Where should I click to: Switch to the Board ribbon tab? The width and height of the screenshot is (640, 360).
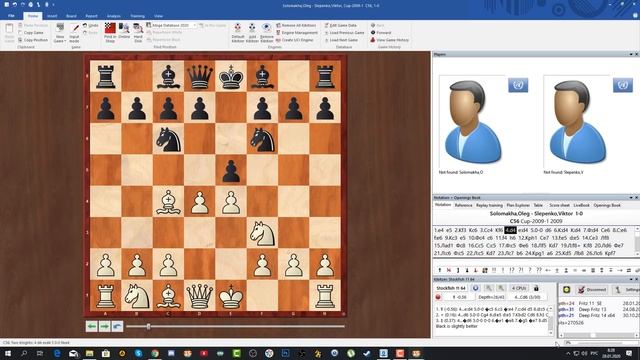click(x=71, y=16)
